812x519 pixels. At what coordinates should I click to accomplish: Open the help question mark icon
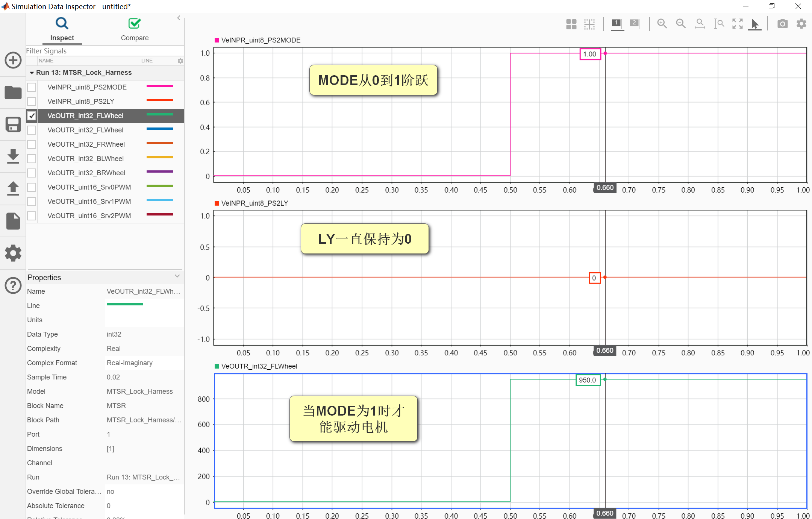tap(13, 285)
